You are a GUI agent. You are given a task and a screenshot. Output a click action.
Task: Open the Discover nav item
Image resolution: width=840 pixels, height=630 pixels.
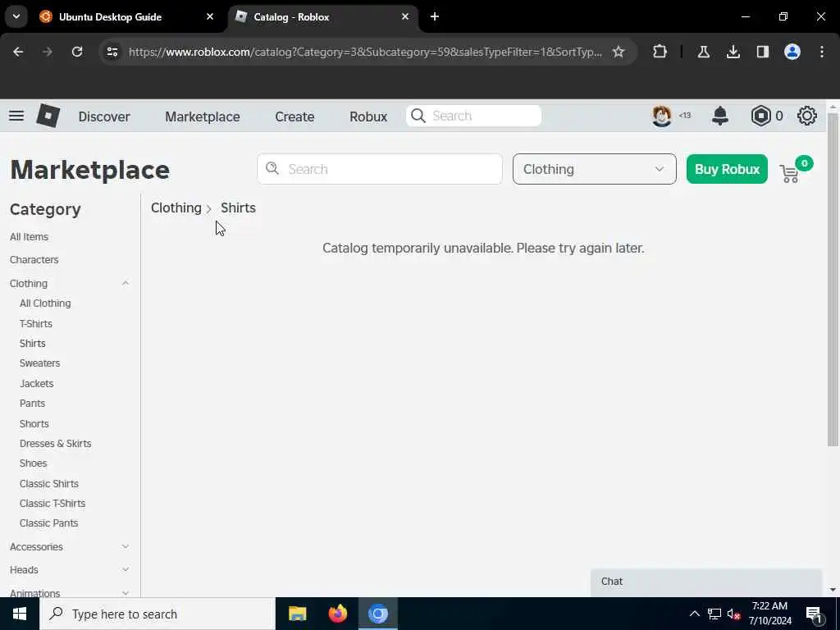[x=104, y=116]
